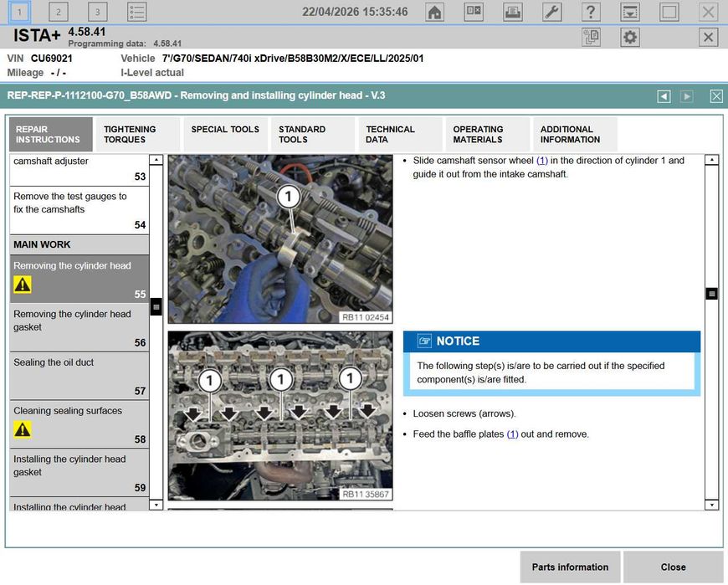Click the up arrow of the step list scrollbar
The width and height of the screenshot is (728, 585).
[156, 160]
